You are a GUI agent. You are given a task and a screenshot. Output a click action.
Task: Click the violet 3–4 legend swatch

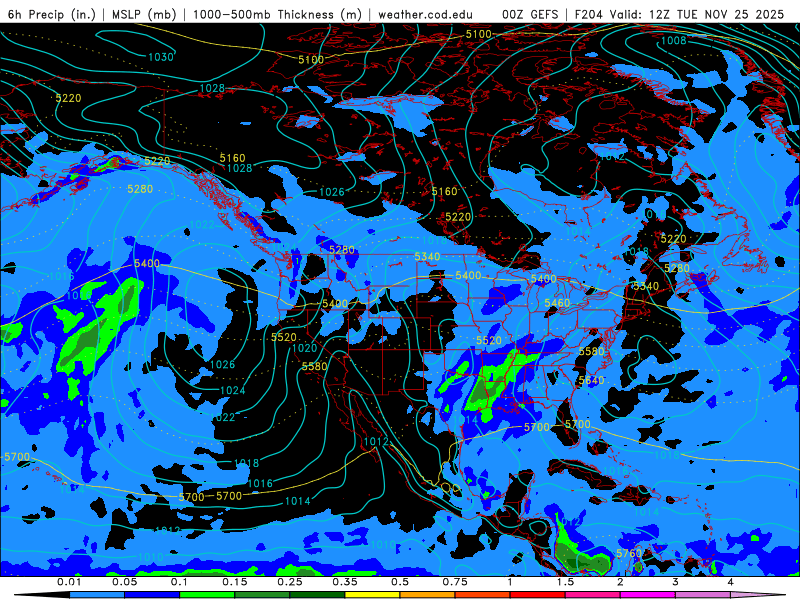(x=703, y=595)
